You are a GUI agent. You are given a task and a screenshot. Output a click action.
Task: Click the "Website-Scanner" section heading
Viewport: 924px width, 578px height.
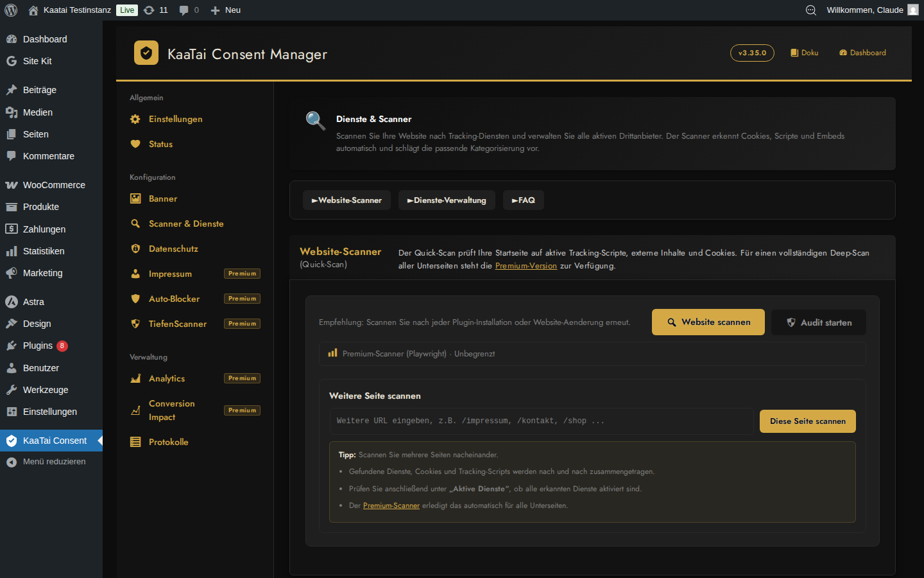point(340,252)
